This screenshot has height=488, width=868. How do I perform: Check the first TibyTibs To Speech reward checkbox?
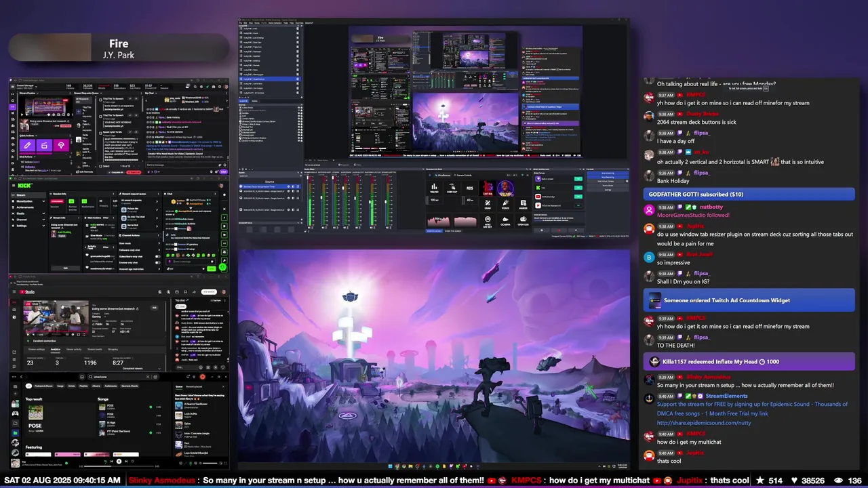100,100
